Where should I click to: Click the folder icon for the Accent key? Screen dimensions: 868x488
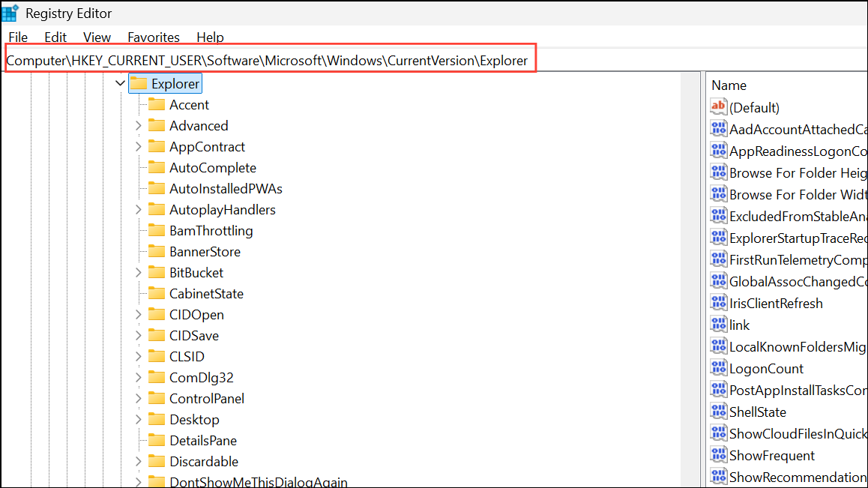coord(155,104)
